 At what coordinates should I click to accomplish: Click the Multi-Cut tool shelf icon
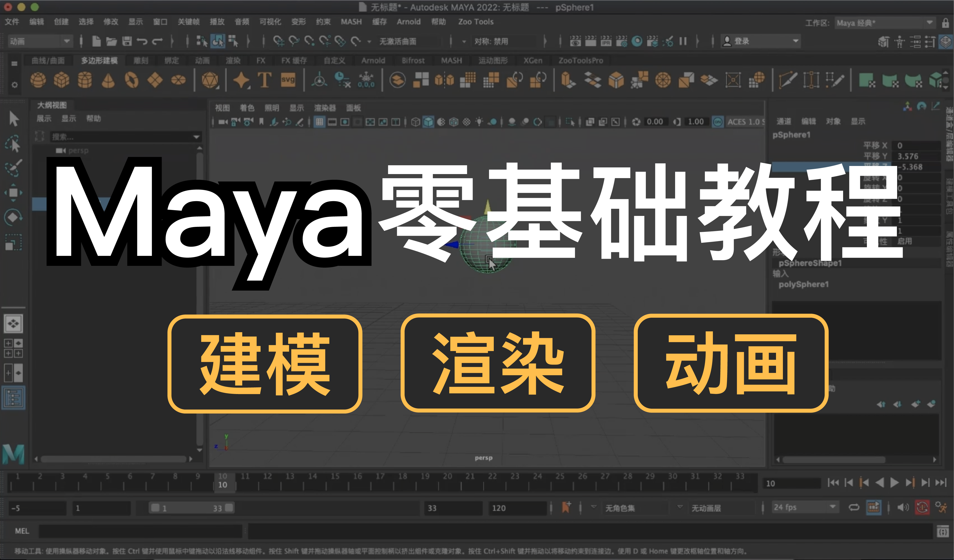(788, 80)
